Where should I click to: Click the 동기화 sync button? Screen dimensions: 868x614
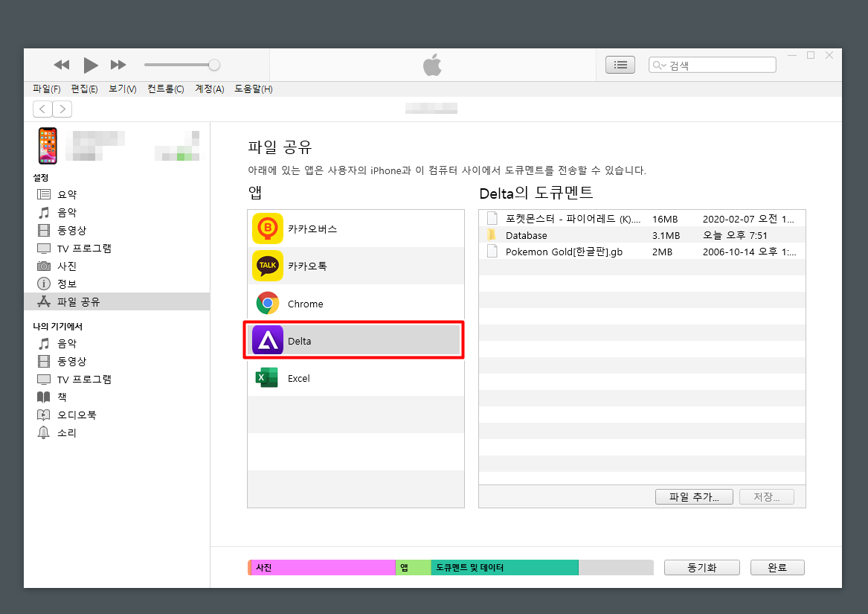[x=702, y=567]
